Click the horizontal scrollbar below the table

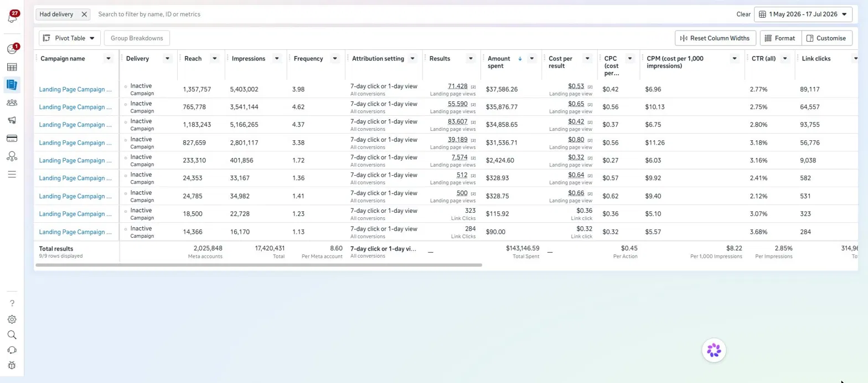[x=258, y=265]
